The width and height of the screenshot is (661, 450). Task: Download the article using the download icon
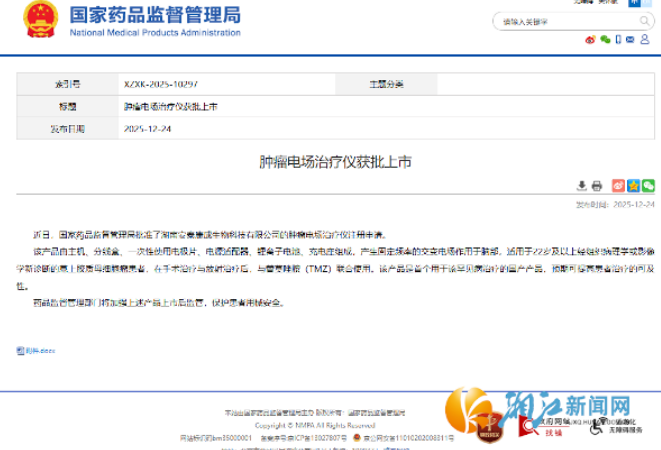(583, 185)
